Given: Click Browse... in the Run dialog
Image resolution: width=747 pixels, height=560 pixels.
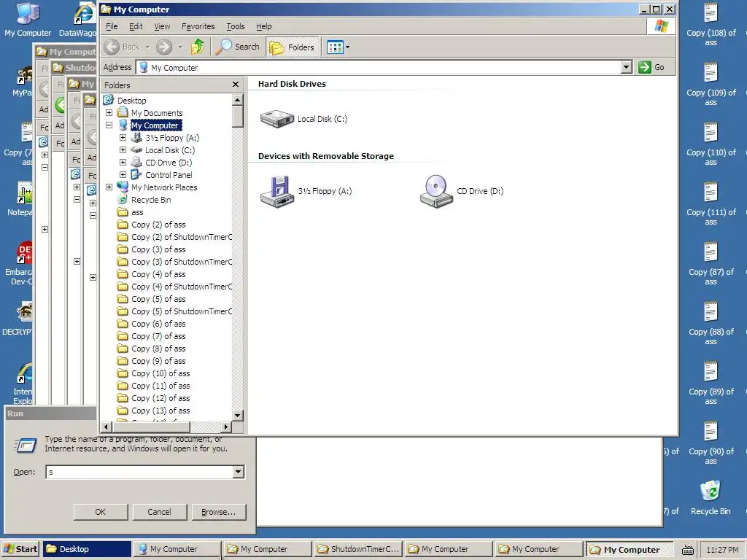Looking at the screenshot, I should pos(219,512).
